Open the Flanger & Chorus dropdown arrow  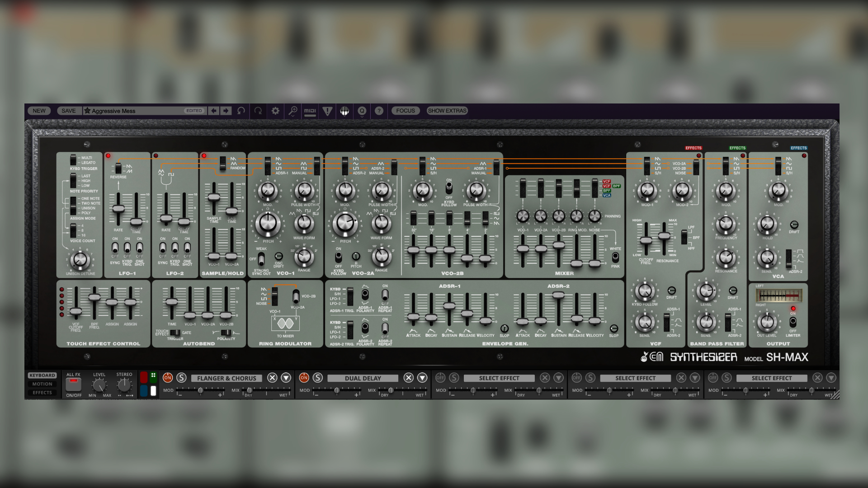pos(286,378)
